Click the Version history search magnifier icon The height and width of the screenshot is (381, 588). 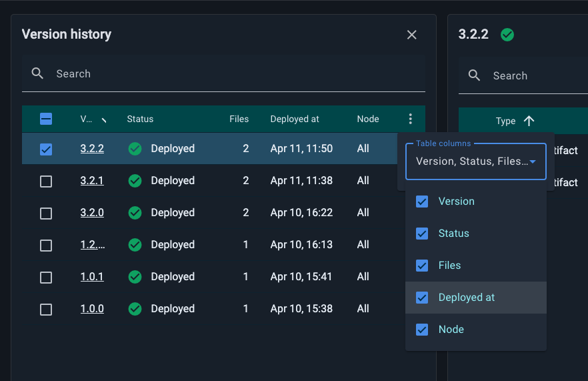(37, 73)
